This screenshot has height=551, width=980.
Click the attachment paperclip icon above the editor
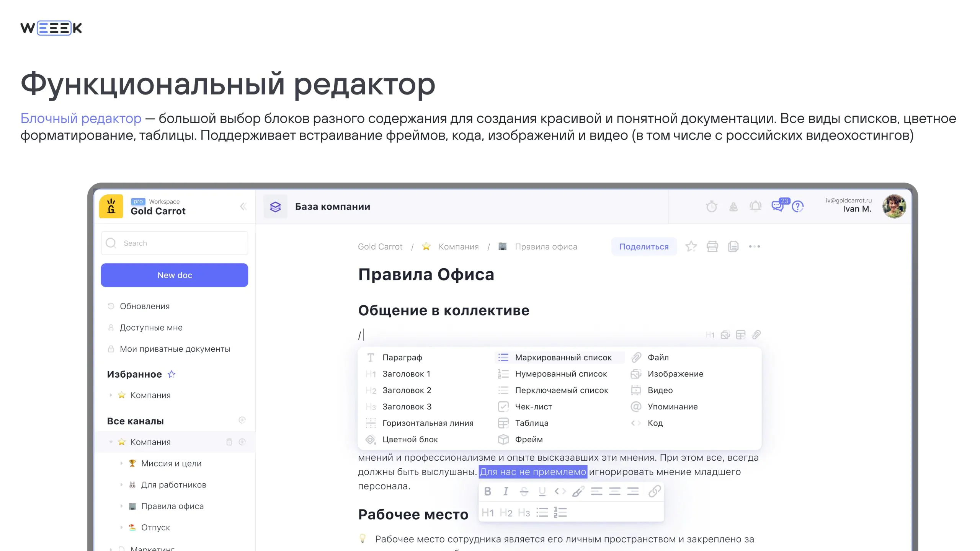click(x=756, y=334)
